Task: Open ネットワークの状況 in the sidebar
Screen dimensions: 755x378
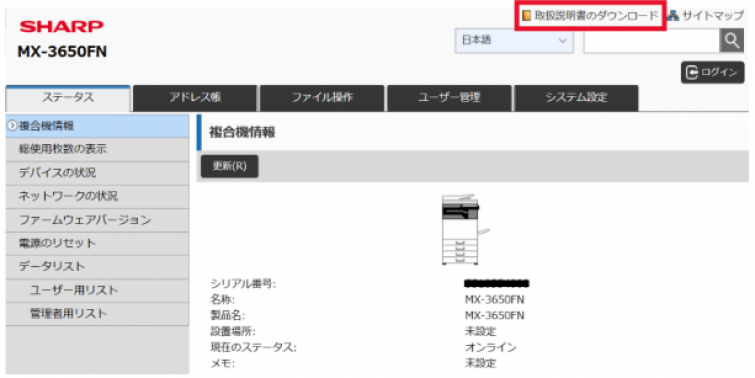Action: (97, 196)
